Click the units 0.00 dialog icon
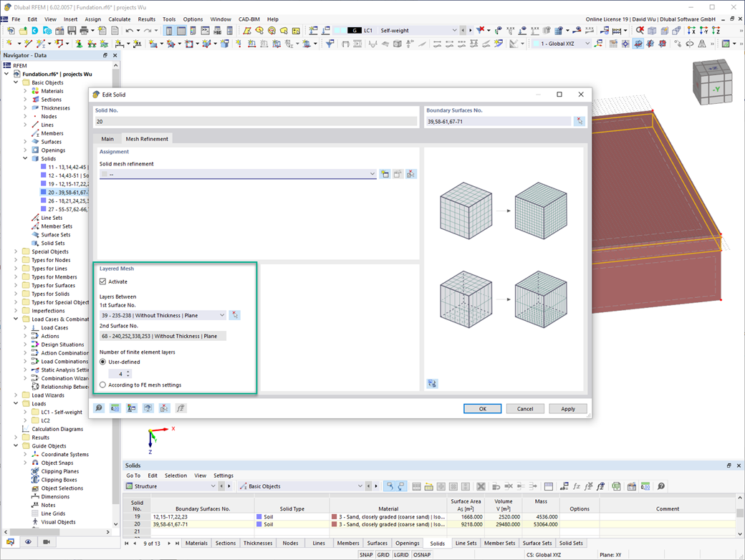The height and width of the screenshot is (560, 745). pos(115,408)
